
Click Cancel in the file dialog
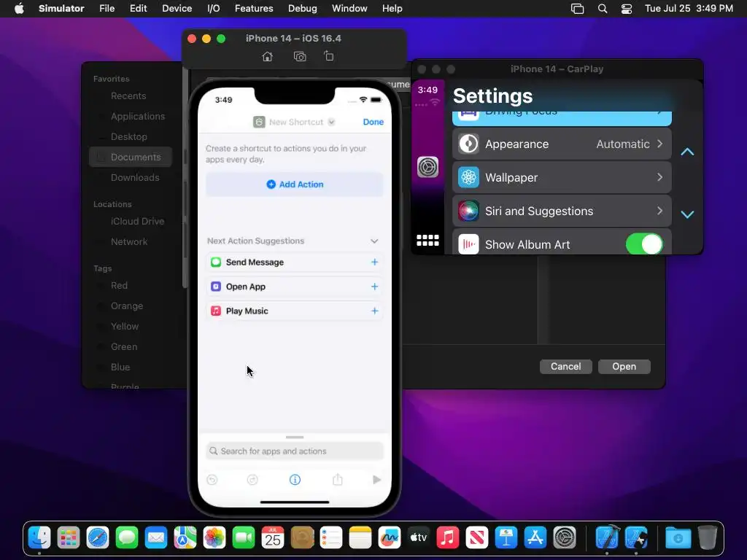click(565, 366)
